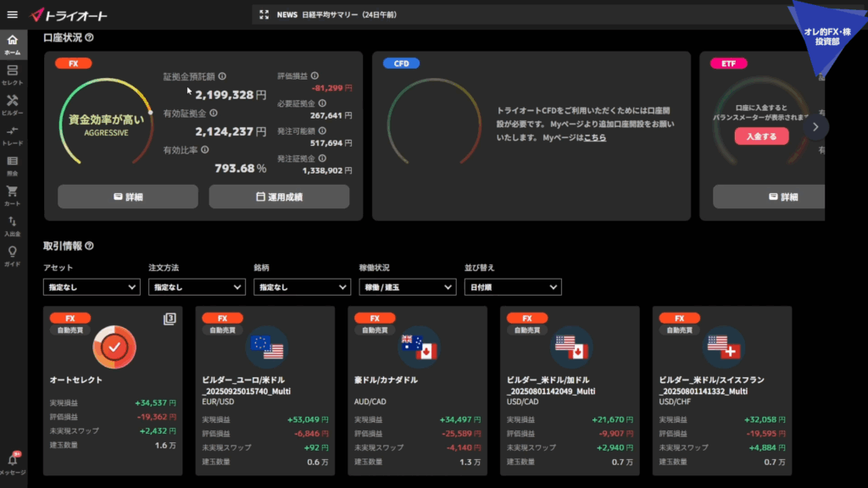Click the 運用成績 button
The width and height of the screenshot is (868, 488).
click(279, 197)
